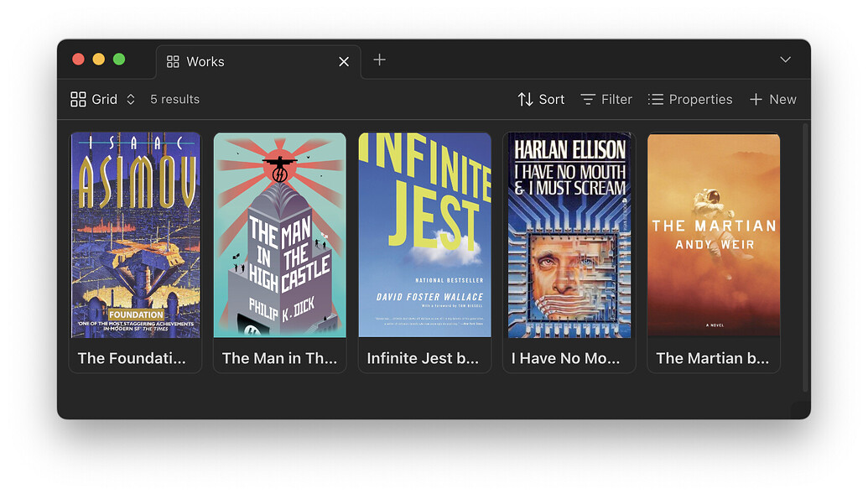Click the Grid view layout icon

pos(78,99)
